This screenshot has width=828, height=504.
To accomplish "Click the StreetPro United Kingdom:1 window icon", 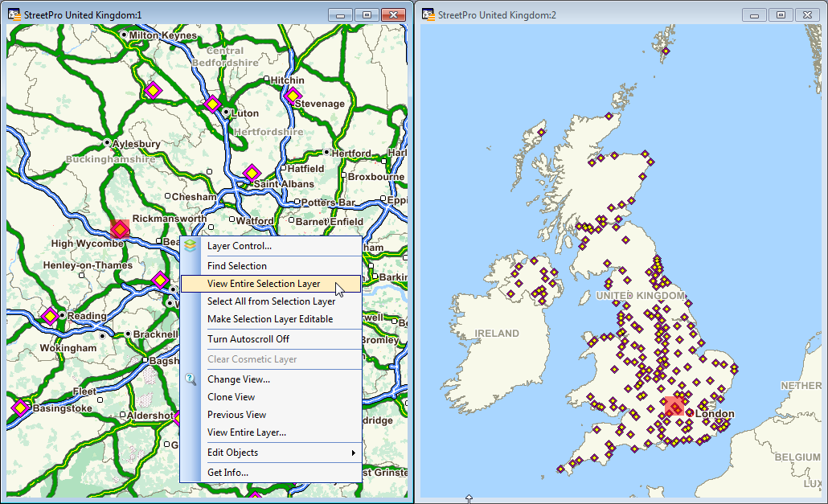I will [14, 14].
